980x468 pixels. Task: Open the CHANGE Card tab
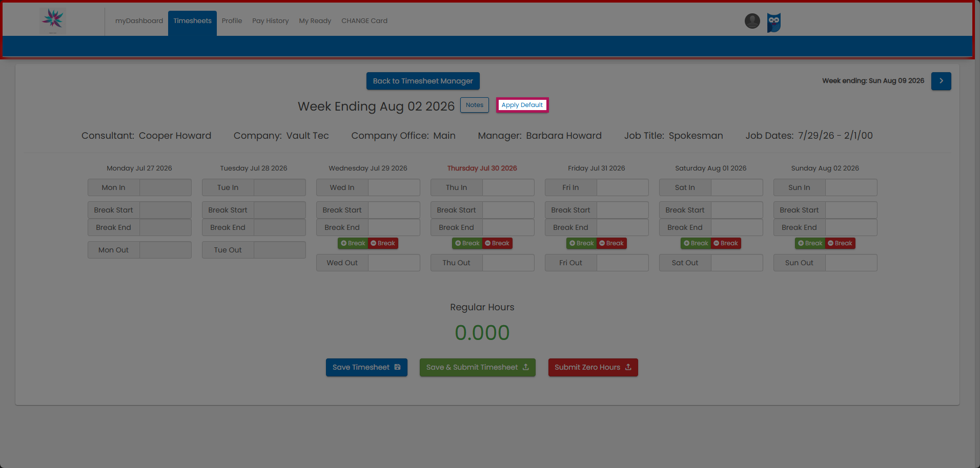(x=364, y=21)
